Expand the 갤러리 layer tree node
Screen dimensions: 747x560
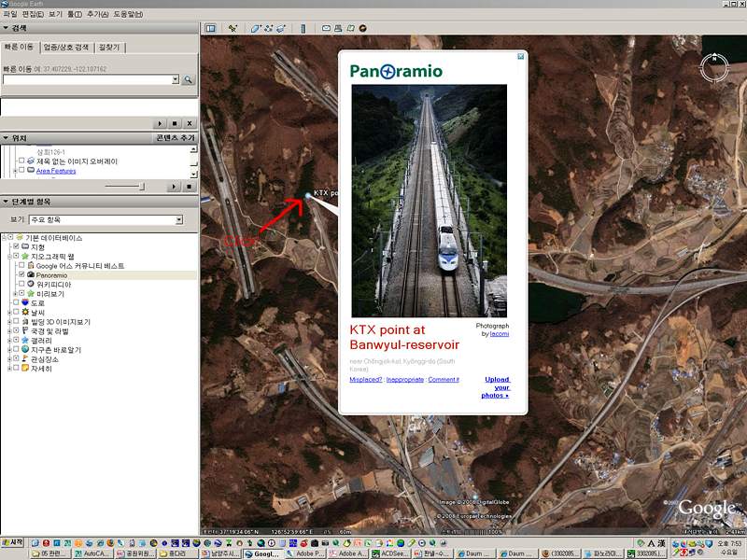coord(9,341)
